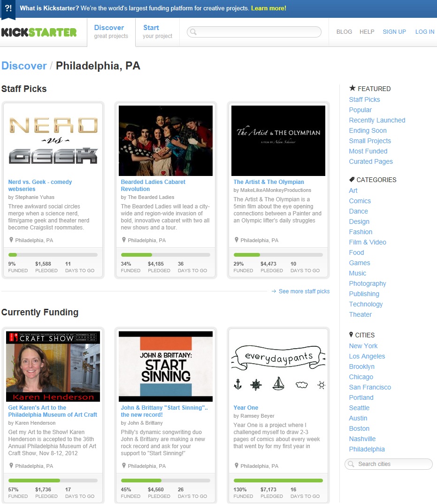Click the Search cities input field
The image size is (437, 504).
(x=392, y=464)
